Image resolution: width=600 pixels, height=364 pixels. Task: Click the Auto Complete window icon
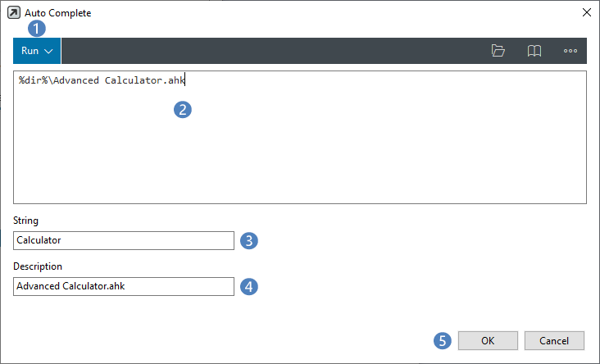(13, 12)
